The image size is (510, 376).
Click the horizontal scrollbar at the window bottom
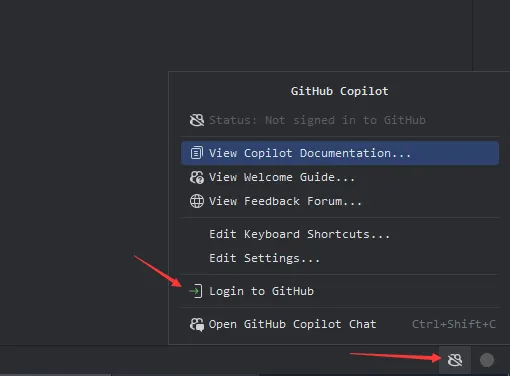(56, 375)
